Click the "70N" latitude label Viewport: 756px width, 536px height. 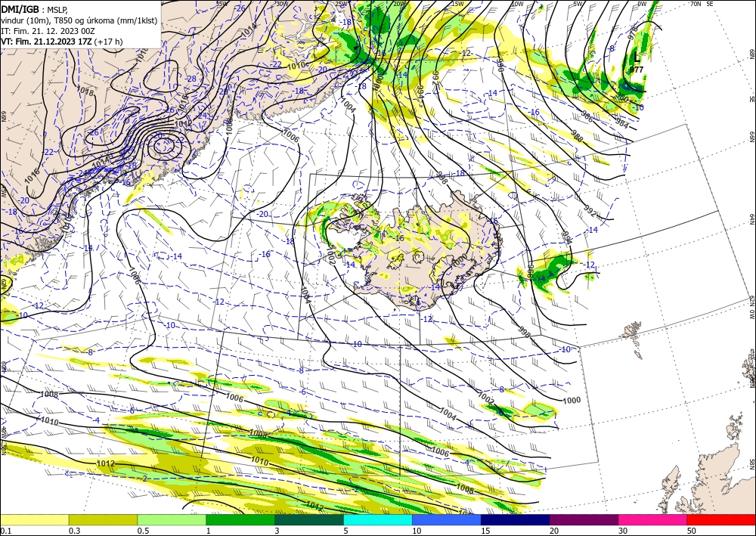tap(696, 4)
